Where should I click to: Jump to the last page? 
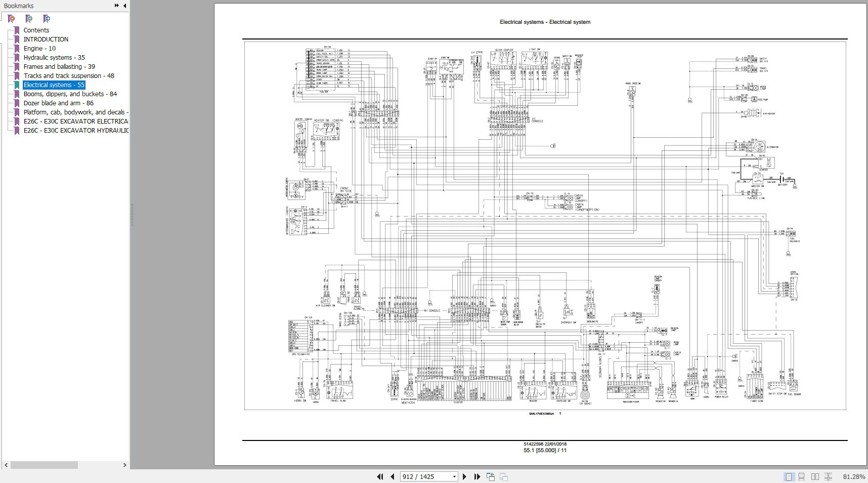pos(476,476)
